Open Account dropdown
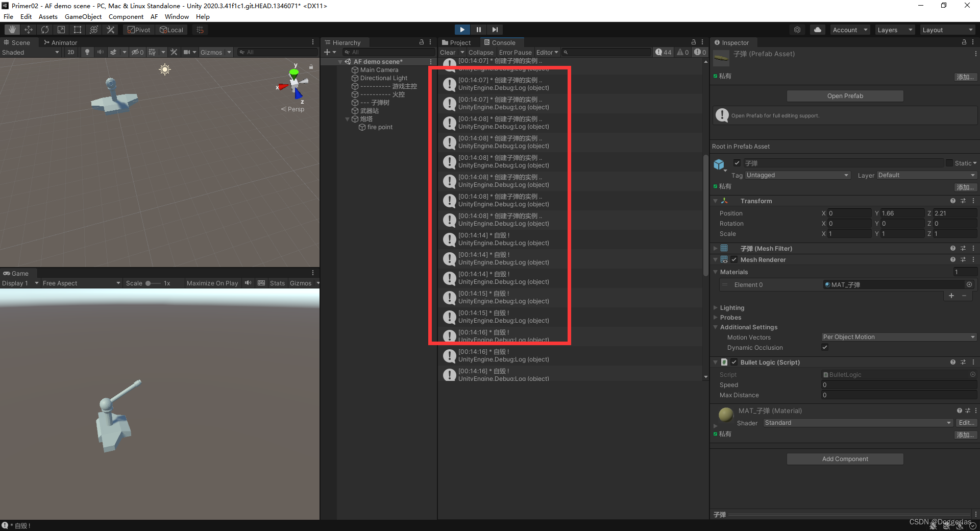 tap(850, 30)
